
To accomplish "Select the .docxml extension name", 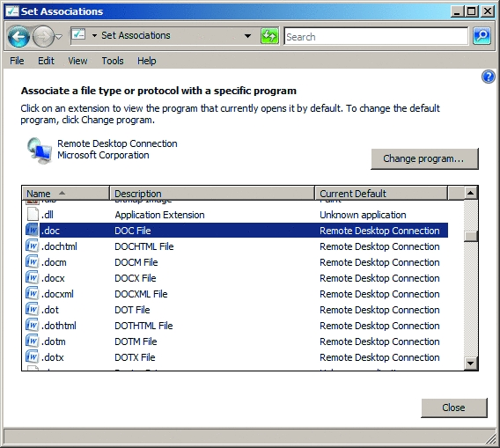I will click(57, 294).
